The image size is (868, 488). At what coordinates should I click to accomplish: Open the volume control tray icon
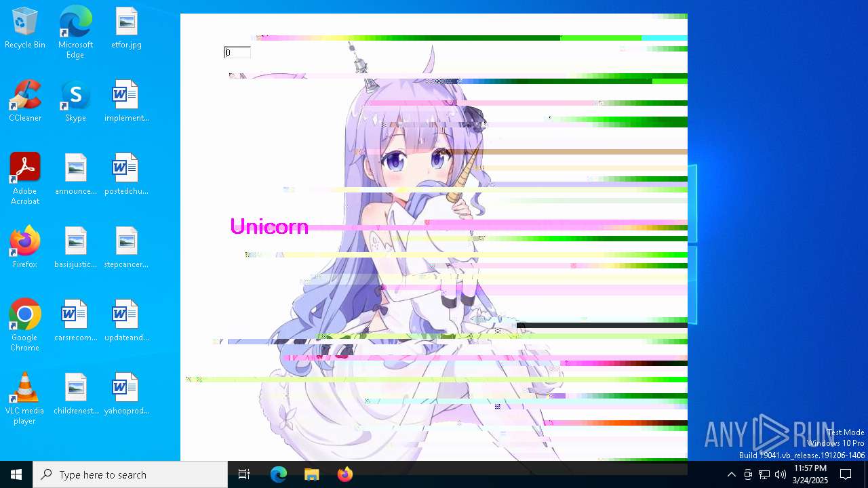click(x=781, y=474)
